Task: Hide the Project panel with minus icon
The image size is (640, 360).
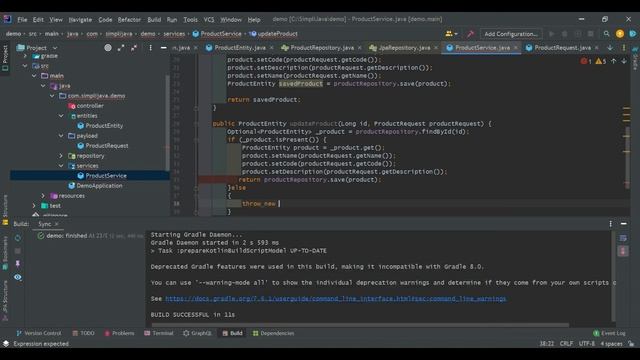Action: (x=163, y=48)
